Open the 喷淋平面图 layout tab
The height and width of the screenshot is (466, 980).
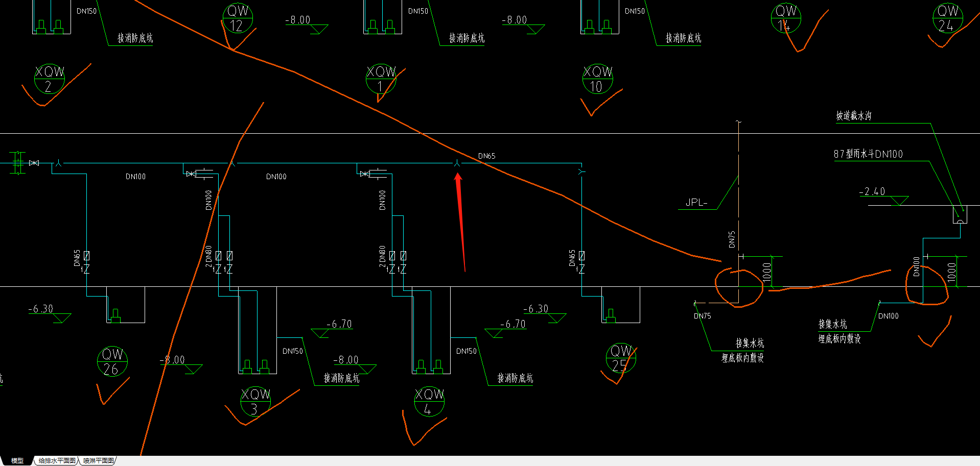(x=99, y=460)
